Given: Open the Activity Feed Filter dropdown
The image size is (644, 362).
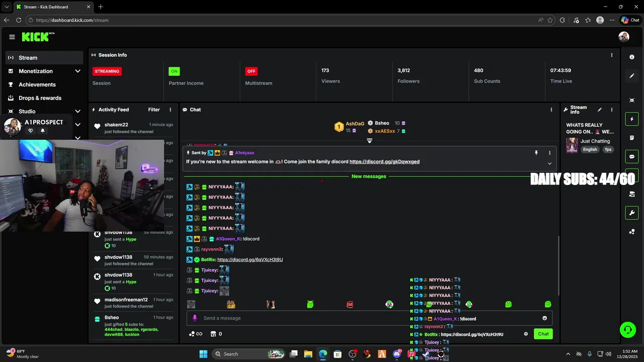Looking at the screenshot, I should click(x=154, y=110).
